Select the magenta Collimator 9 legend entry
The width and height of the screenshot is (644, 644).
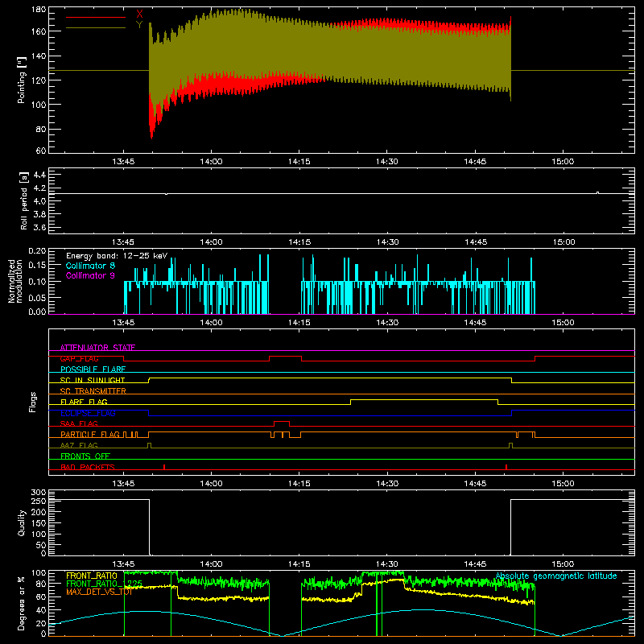[x=90, y=275]
